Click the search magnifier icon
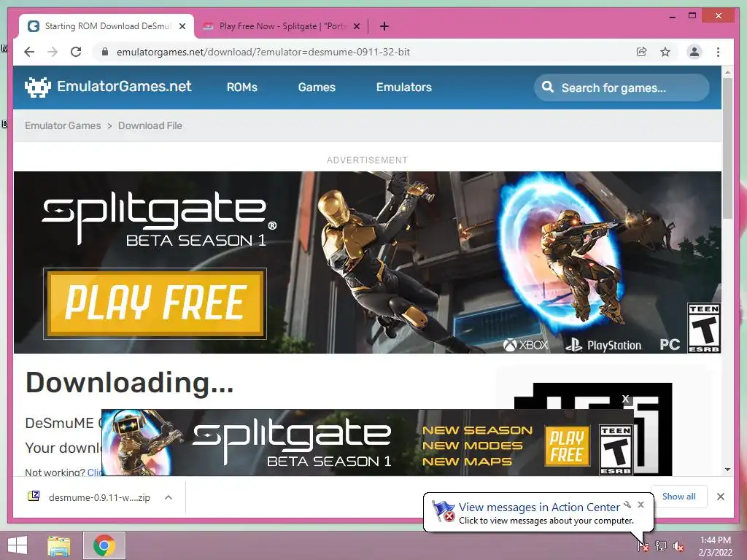747x560 pixels. pos(548,87)
